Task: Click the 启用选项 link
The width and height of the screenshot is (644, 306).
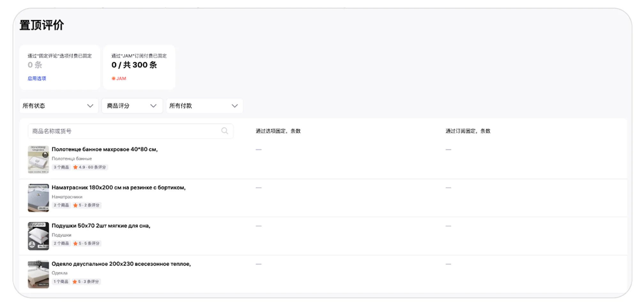Action: (37, 78)
